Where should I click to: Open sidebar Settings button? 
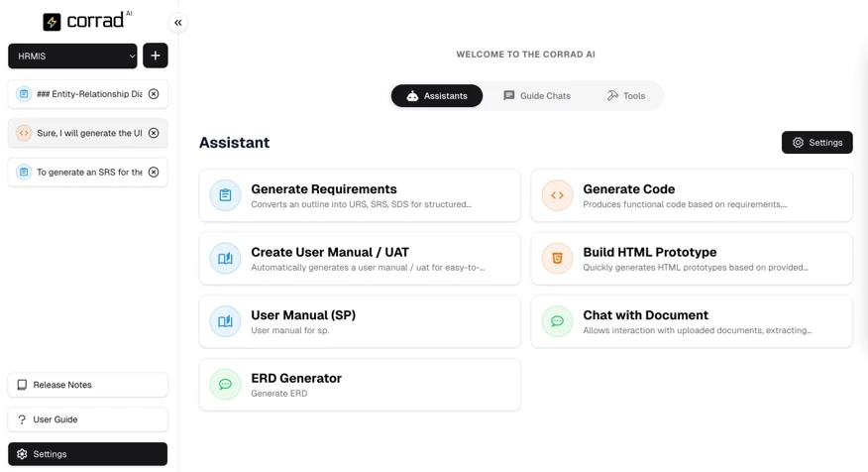88,454
